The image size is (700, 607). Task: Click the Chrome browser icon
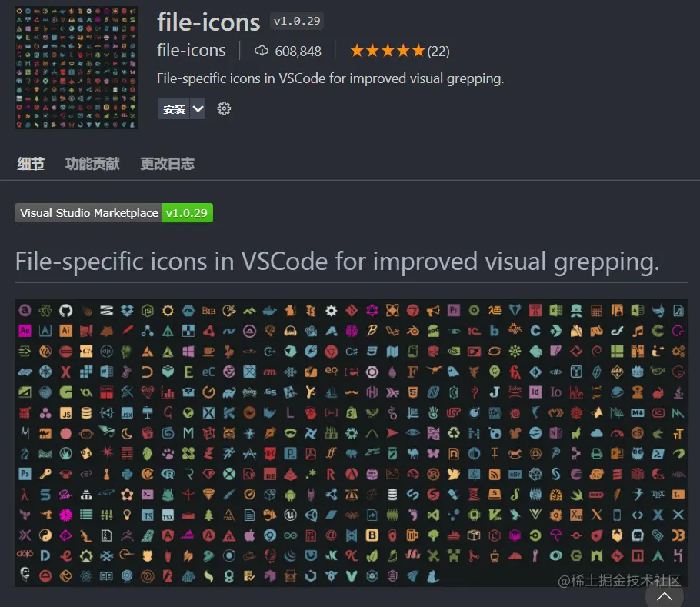[332, 349]
